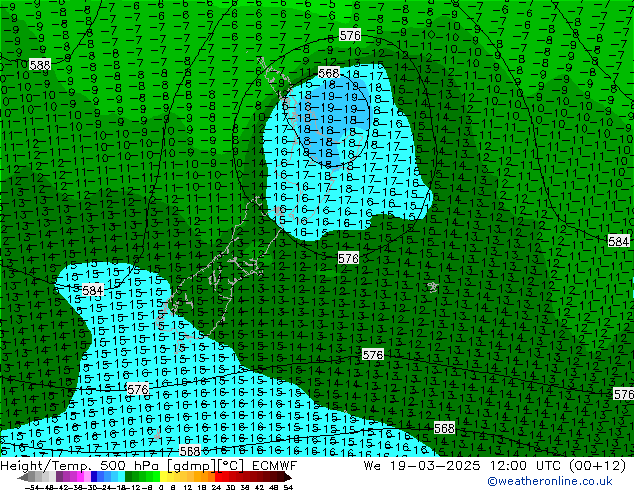Image resolution: width=634 pixels, height=490 pixels.
Task: Click the small Chatham Islands outline in the ocean
Action: point(433,287)
